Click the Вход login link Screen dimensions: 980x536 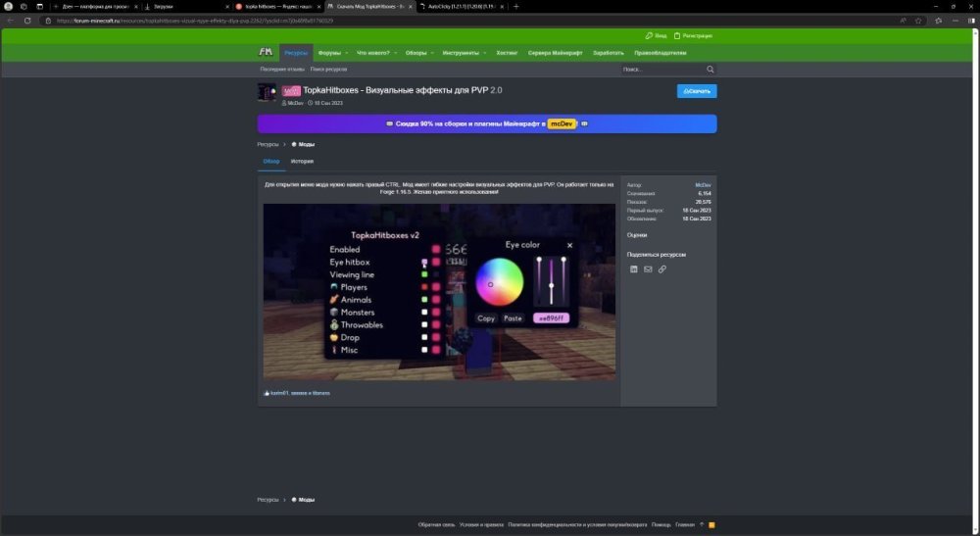pos(657,36)
